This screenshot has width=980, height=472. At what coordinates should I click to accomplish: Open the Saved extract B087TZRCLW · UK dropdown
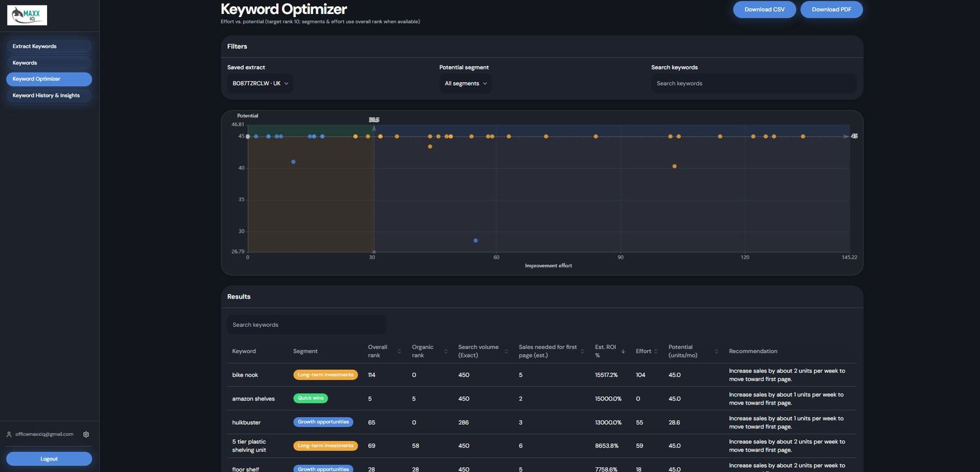(260, 84)
